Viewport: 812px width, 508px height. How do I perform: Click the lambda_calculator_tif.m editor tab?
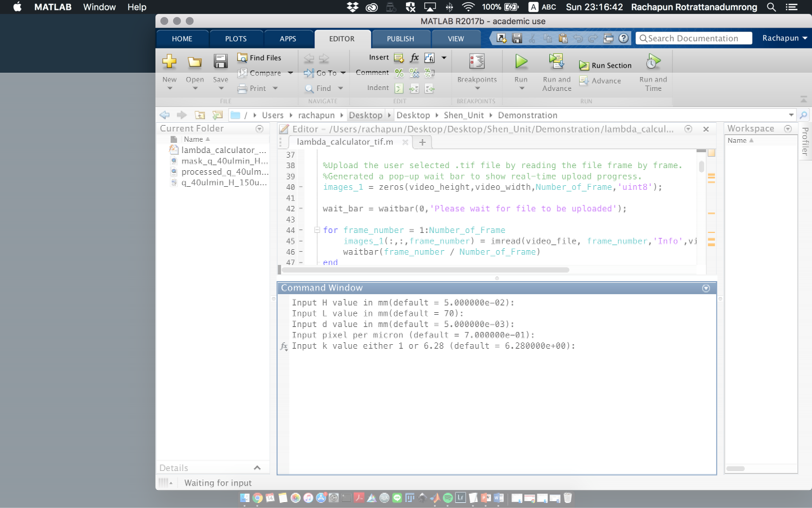(x=345, y=142)
